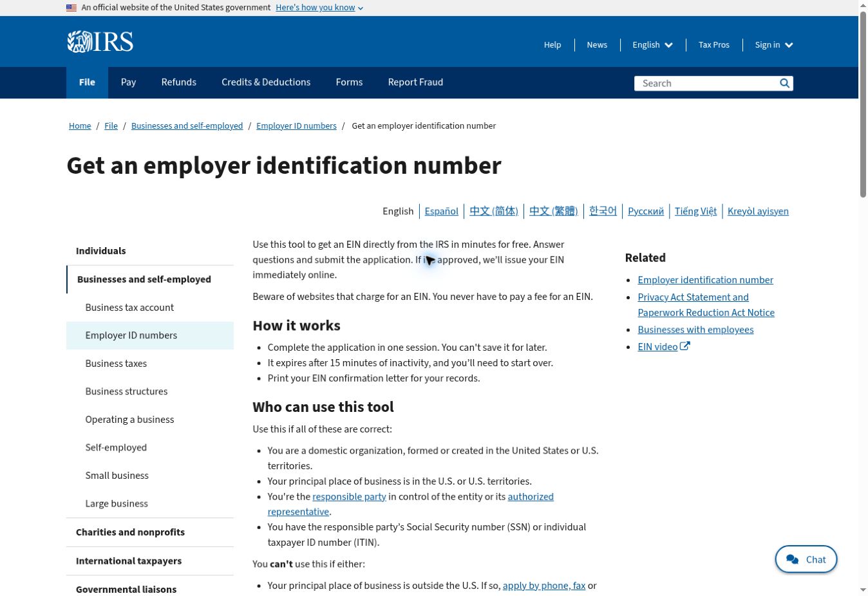
Task: Switch page language to 中文 (繁體)
Action: 553,211
